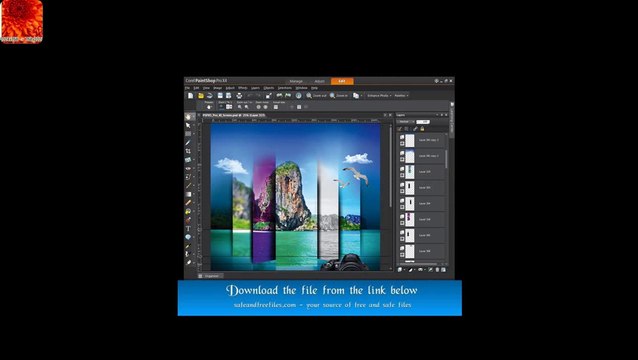This screenshot has height=360, width=638.
Task: Click the Save disk icon
Action: (220, 96)
